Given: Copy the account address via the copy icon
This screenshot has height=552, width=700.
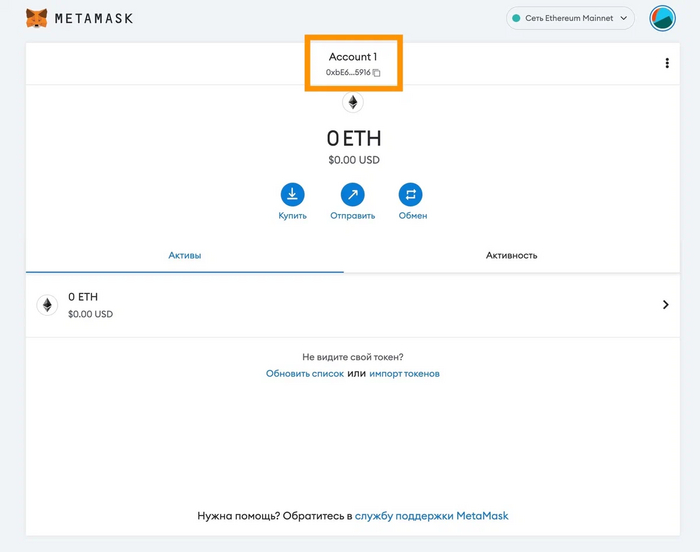Looking at the screenshot, I should [377, 73].
